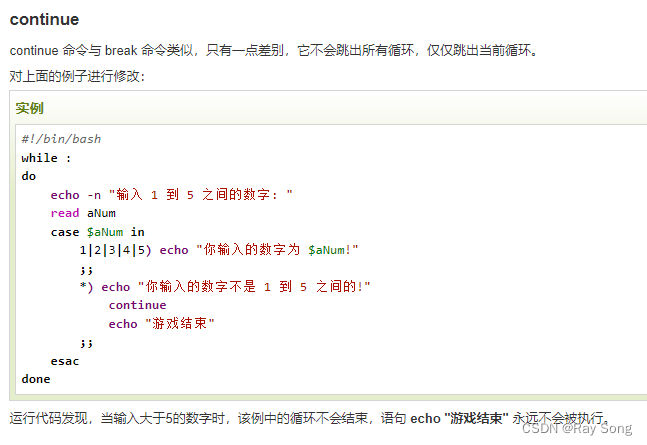647x445 pixels.
Task: Click the "#!/bin/bash" shebang line
Action: [61, 139]
